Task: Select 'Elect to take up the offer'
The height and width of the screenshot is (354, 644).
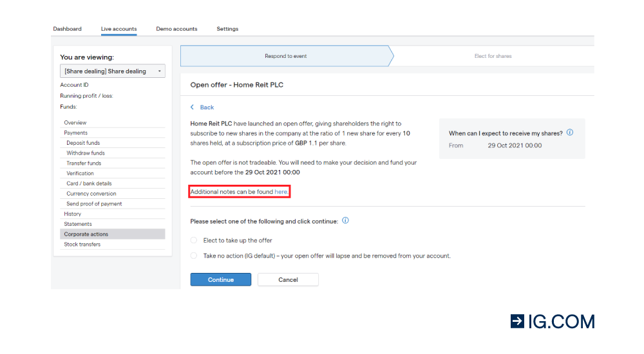Action: pos(194,240)
